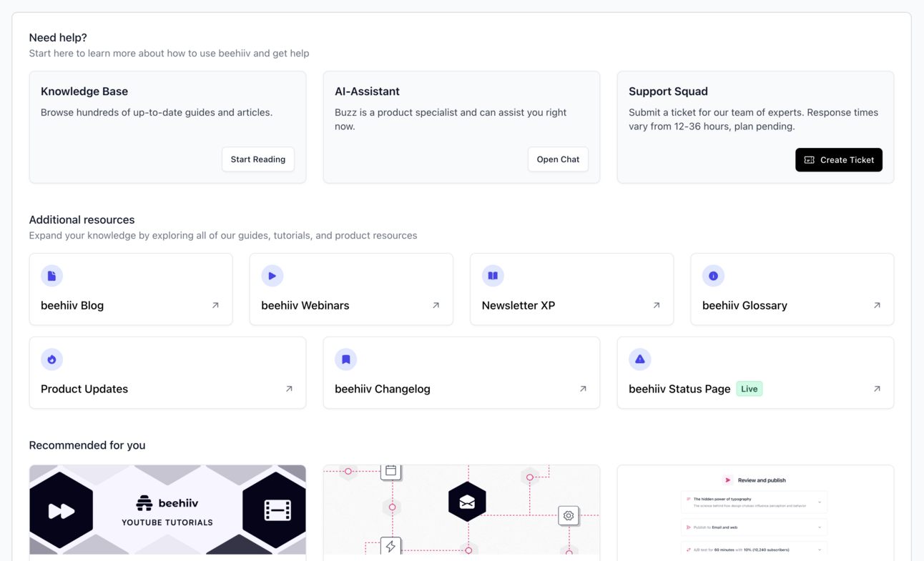
Task: Open beehiiv Changelog via its external arrow
Action: click(583, 389)
